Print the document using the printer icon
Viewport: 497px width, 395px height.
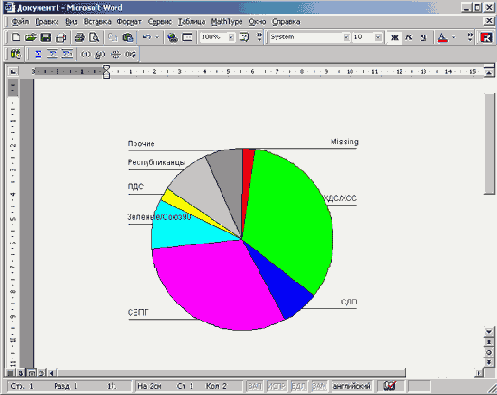click(79, 37)
